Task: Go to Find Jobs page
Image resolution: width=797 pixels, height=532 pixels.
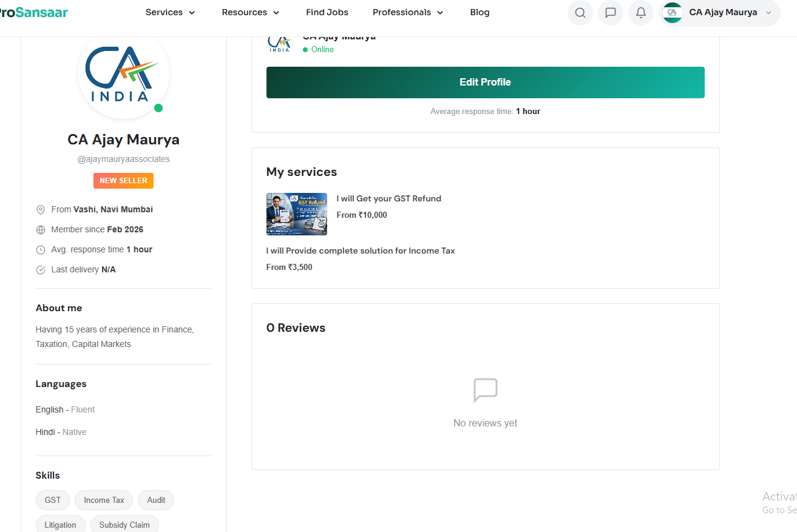Action: pyautogui.click(x=327, y=12)
